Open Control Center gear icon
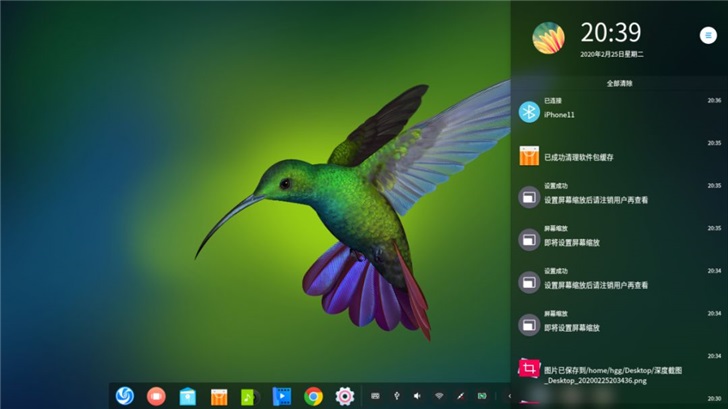Viewport: 728px width, 409px height. (x=345, y=396)
